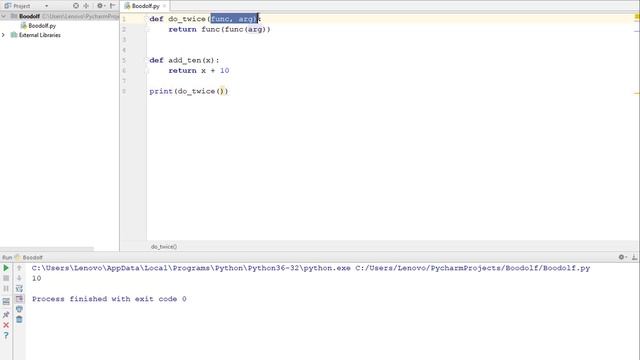640x360 pixels.
Task: Hide the Project tool window
Action: pyautogui.click(x=113, y=6)
